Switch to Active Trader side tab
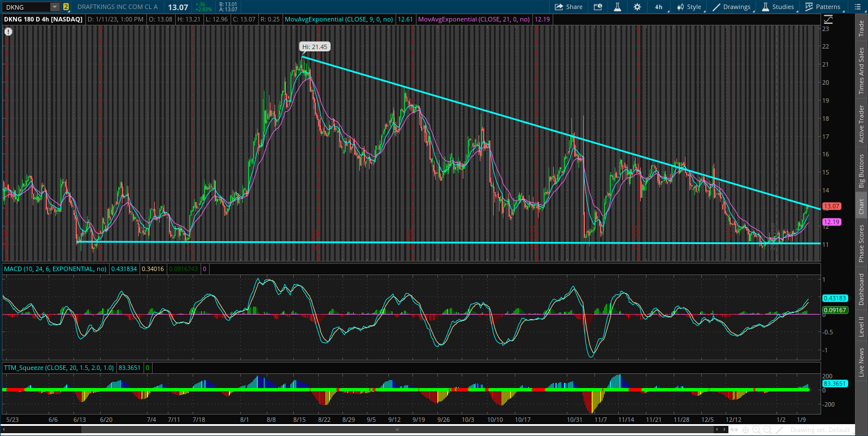The image size is (868, 436). 861,124
